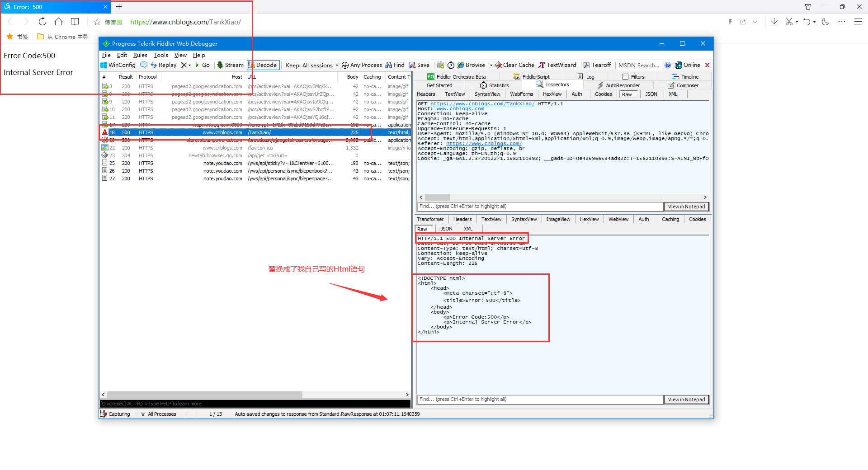This screenshot has height=470, width=868.
Task: Tearoff the inspectors panel
Action: click(597, 65)
